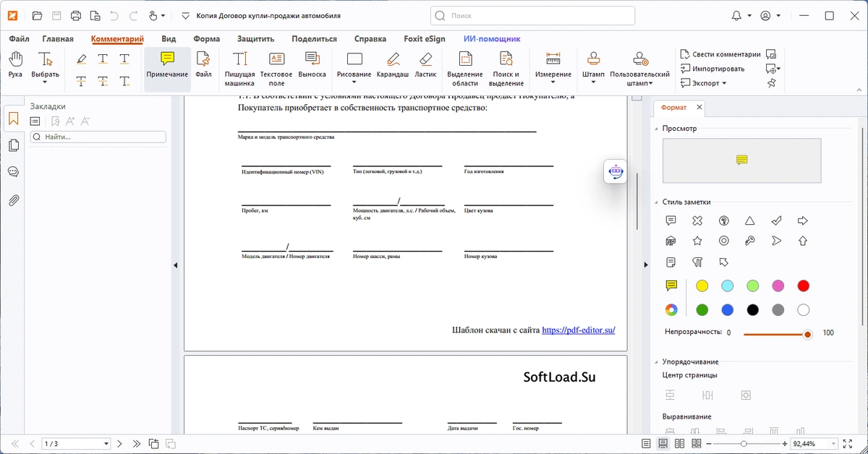Choose the paragraph note style icon
The height and width of the screenshot is (454, 868).
(697, 262)
